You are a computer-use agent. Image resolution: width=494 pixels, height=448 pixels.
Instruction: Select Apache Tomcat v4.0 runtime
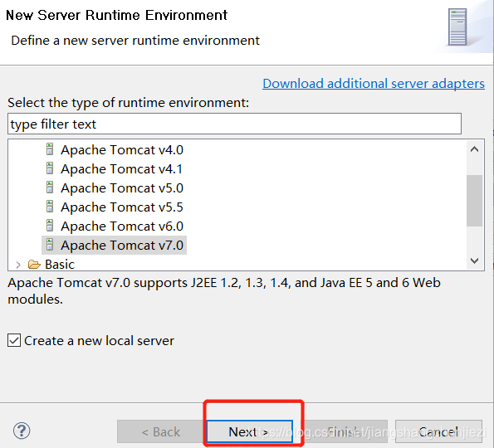click(122, 150)
